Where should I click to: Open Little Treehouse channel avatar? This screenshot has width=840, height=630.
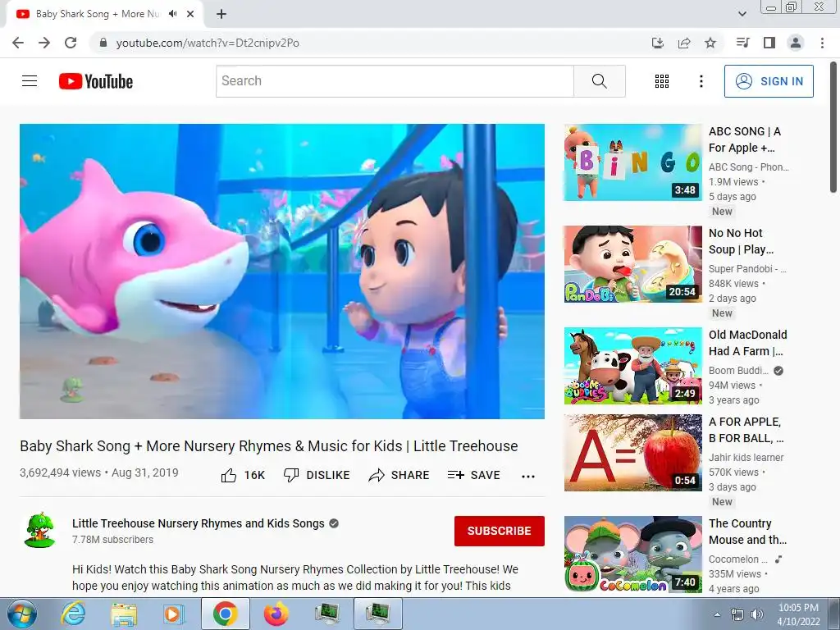[39, 531]
